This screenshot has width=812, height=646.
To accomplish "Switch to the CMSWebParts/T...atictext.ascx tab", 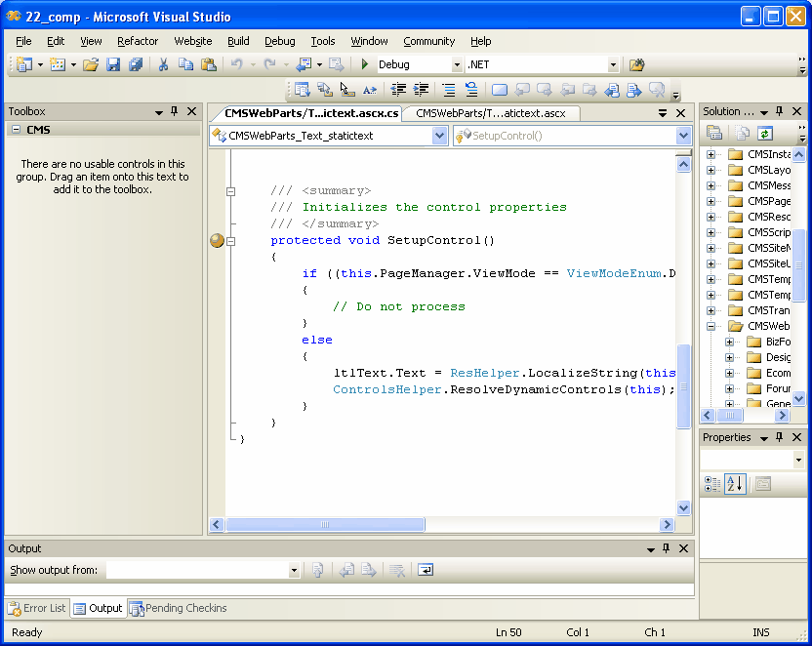I will click(490, 113).
